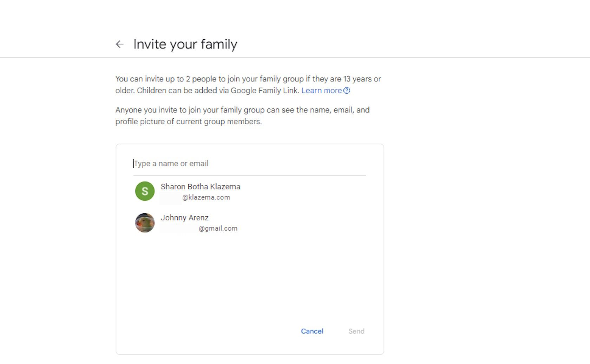Screen dimensions: 590x364
Task: Click the back arrow to leave invite page
Action: click(x=120, y=44)
